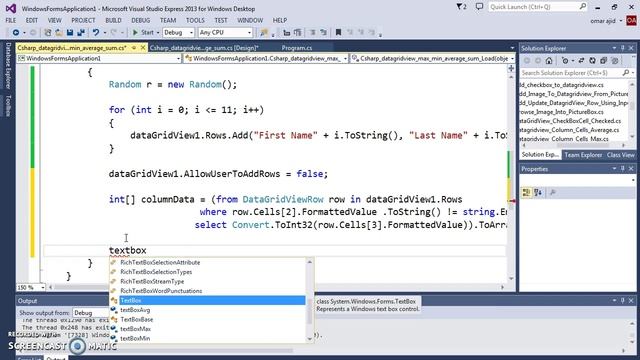640x360 pixels.
Task: Click the New Project toolbar icon
Action: tap(48, 32)
